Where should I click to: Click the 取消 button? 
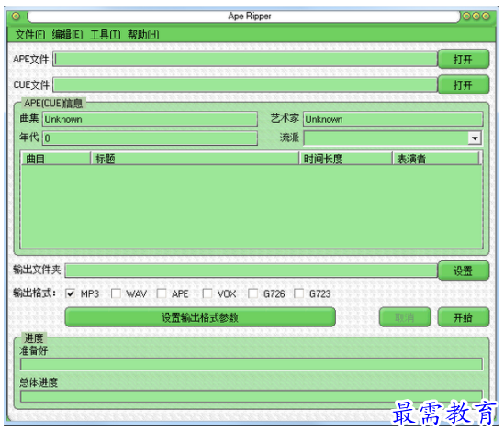405,317
